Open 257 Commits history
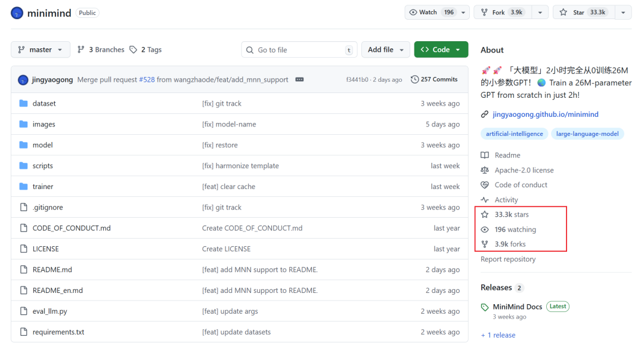644x343 pixels. click(x=434, y=79)
